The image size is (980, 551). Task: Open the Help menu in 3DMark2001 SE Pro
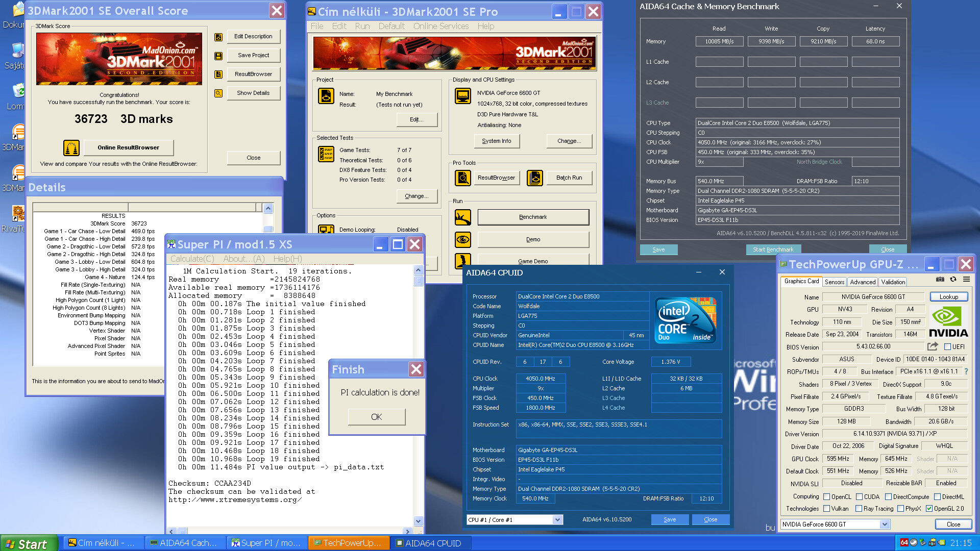486,26
